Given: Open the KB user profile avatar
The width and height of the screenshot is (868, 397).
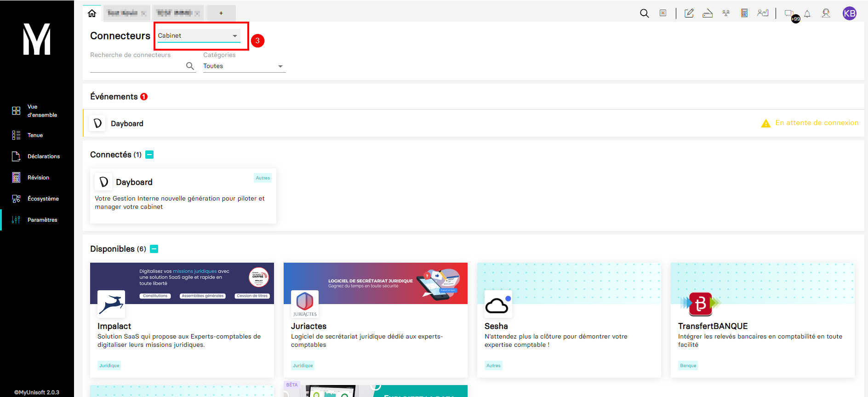Looking at the screenshot, I should click(850, 13).
